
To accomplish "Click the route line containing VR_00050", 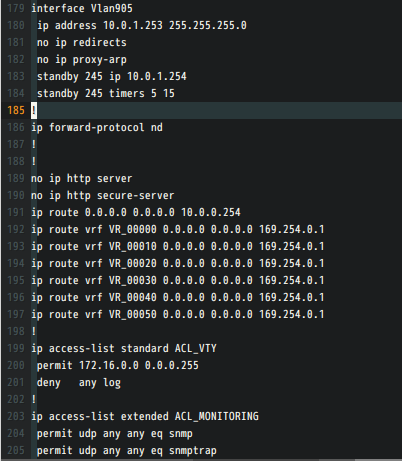I will tap(178, 314).
